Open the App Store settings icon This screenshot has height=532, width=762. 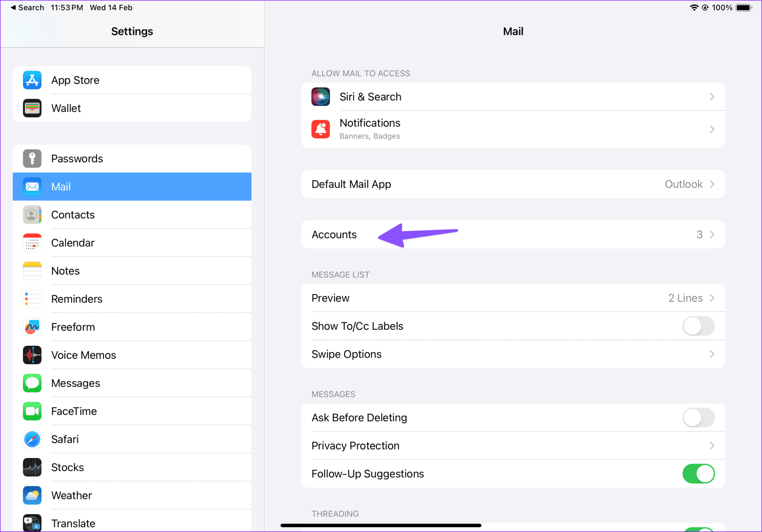32,80
